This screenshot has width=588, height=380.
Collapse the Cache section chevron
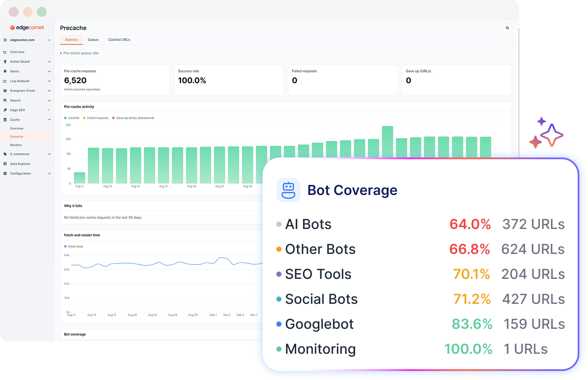click(50, 120)
